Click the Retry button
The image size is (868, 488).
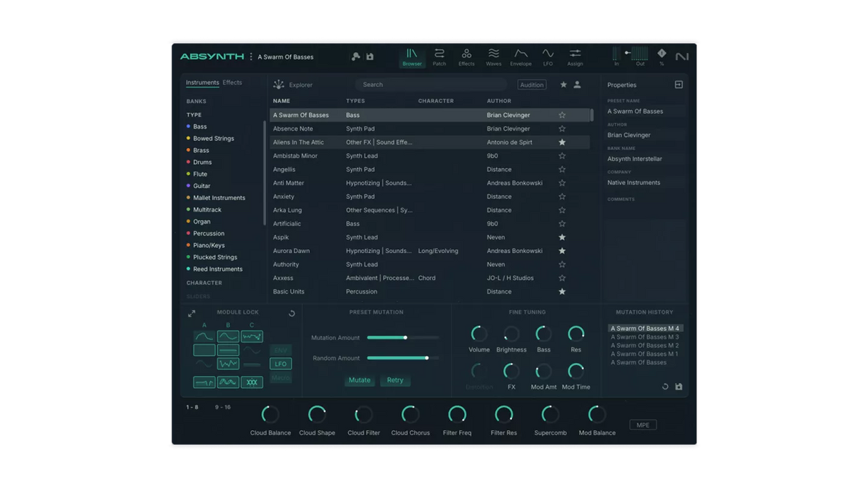(395, 380)
